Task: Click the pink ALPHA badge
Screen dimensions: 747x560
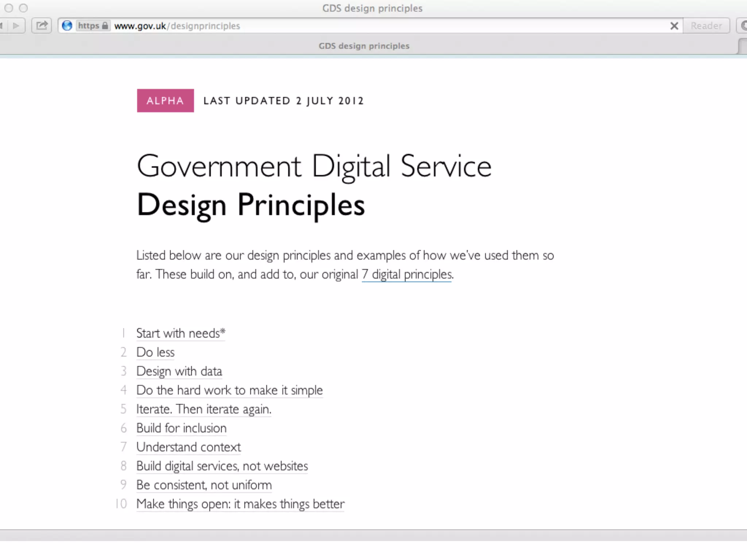Action: pos(165,101)
